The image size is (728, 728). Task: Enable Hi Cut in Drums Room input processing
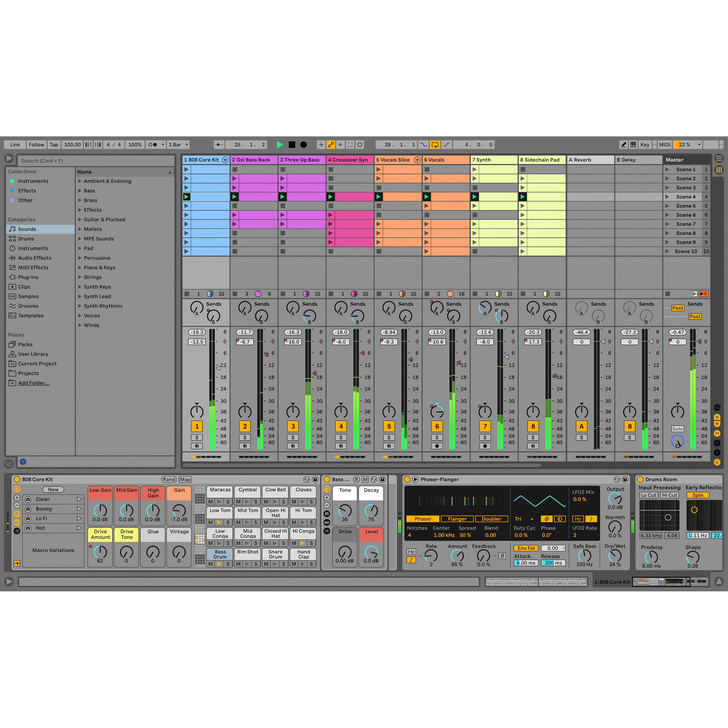670,495
